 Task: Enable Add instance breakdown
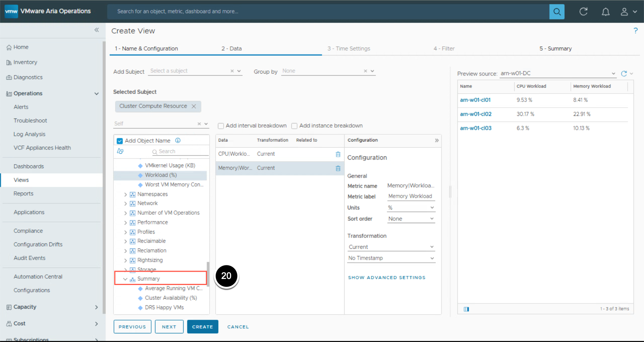[x=294, y=126]
